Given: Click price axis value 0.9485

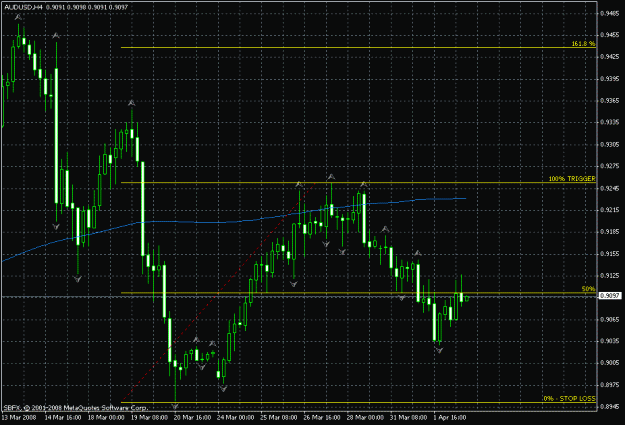Looking at the screenshot, I should coord(610,13).
